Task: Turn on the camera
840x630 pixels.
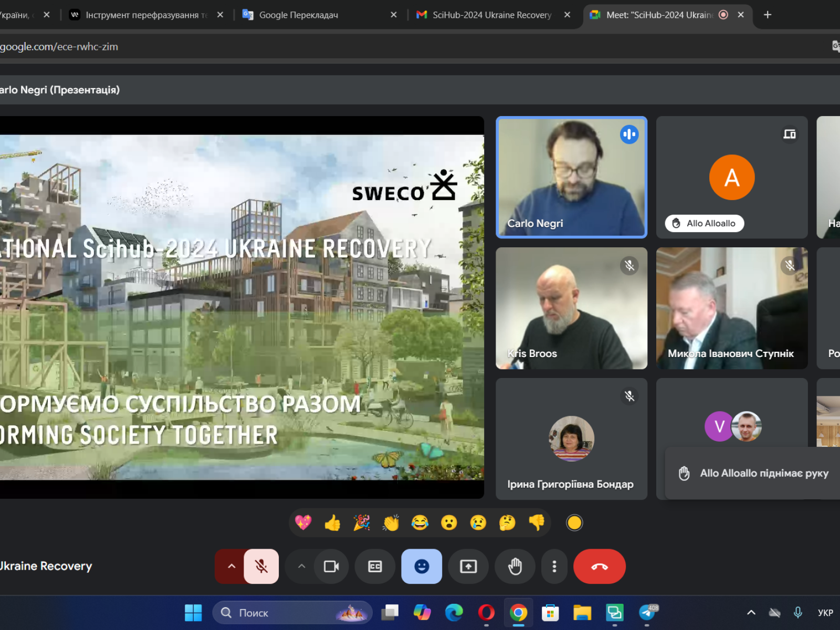Action: coord(331,566)
